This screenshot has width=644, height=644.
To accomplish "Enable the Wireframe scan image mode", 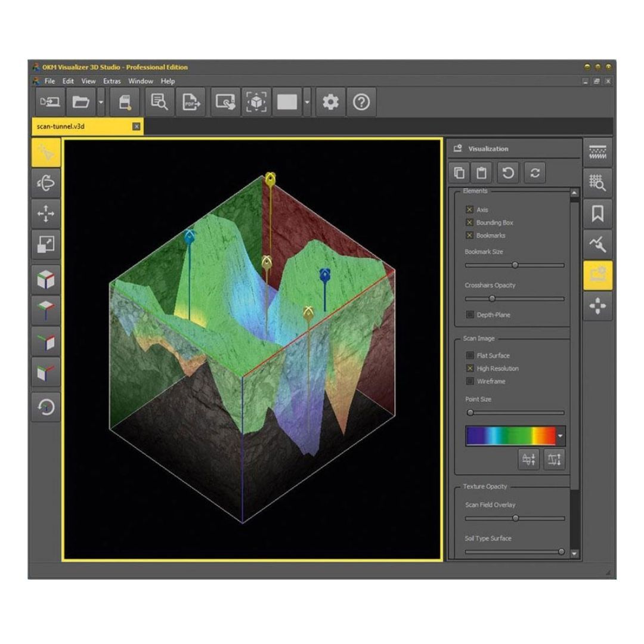I will click(x=470, y=381).
